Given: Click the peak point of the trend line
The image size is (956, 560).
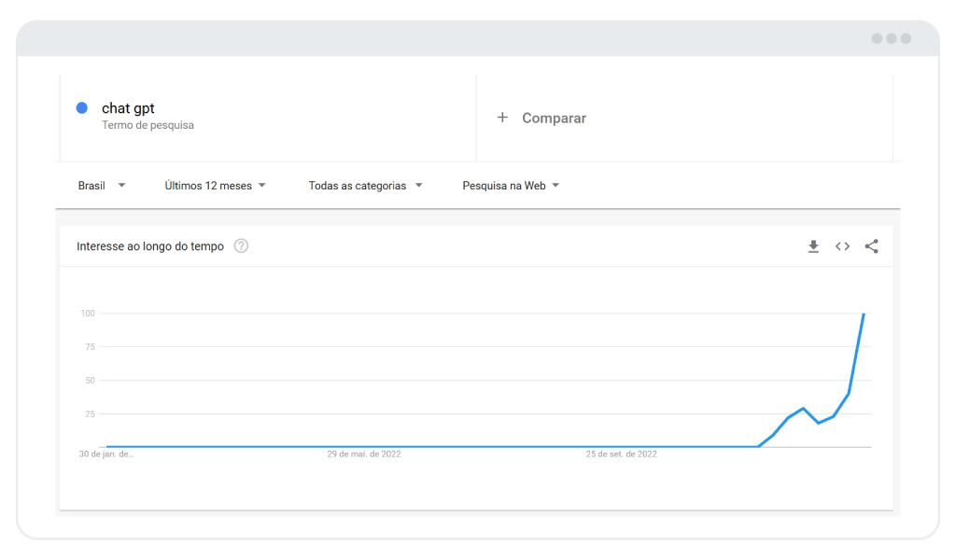Looking at the screenshot, I should coord(864,314).
